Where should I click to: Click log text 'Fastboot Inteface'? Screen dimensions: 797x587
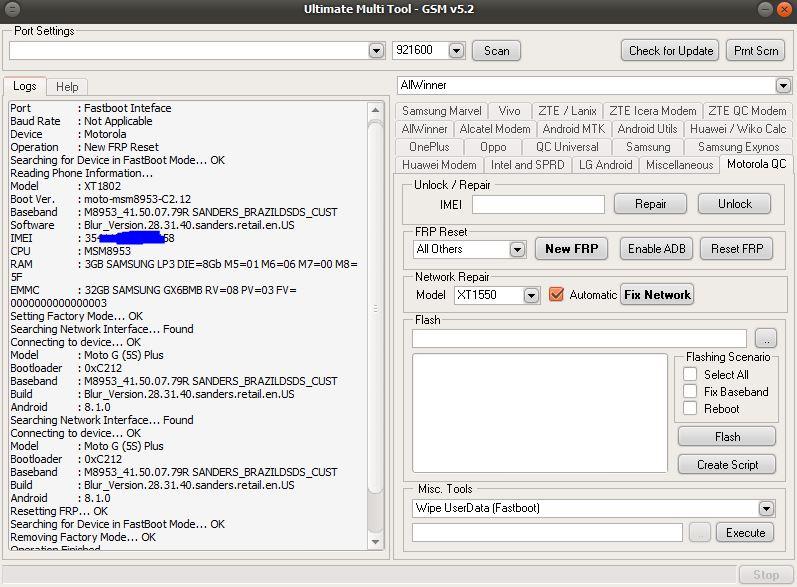127,108
